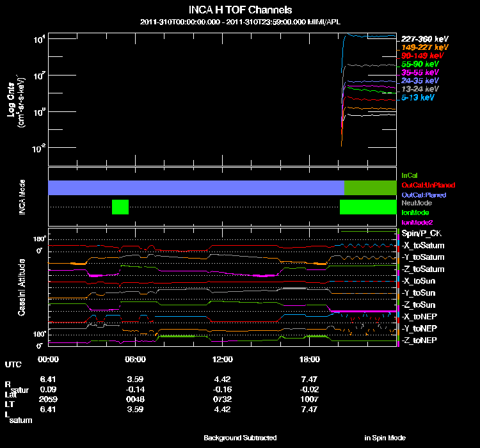Click the Spin/P_CK attitude label
480x448 pixels.
click(x=422, y=234)
